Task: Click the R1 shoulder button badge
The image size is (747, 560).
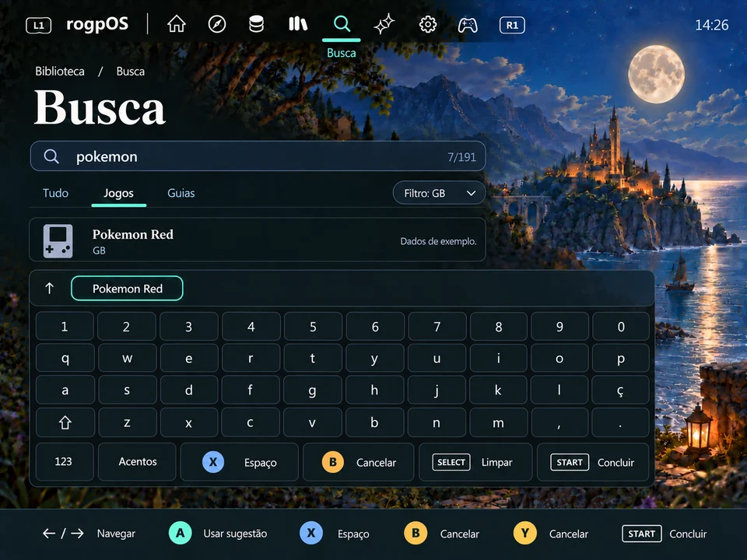Action: tap(512, 25)
